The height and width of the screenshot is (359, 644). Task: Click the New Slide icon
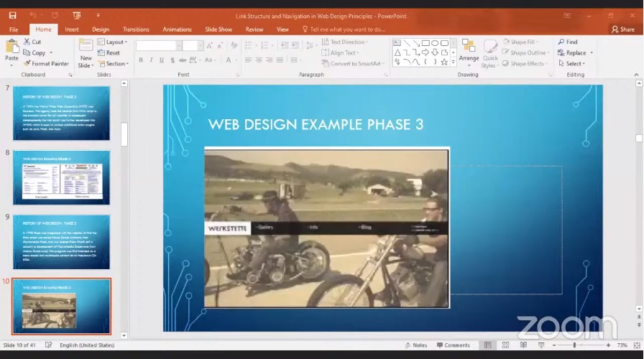86,47
